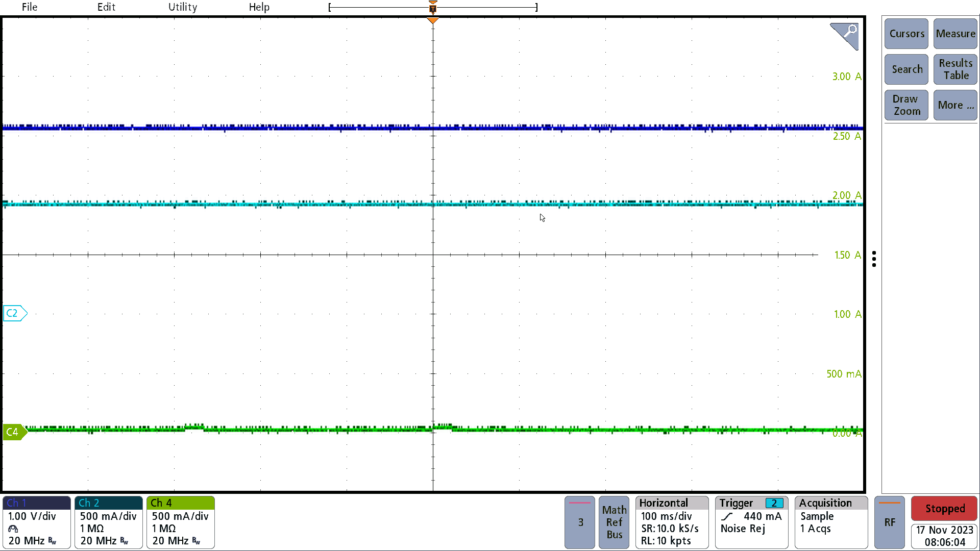Toggle the RF channel button

tap(890, 522)
